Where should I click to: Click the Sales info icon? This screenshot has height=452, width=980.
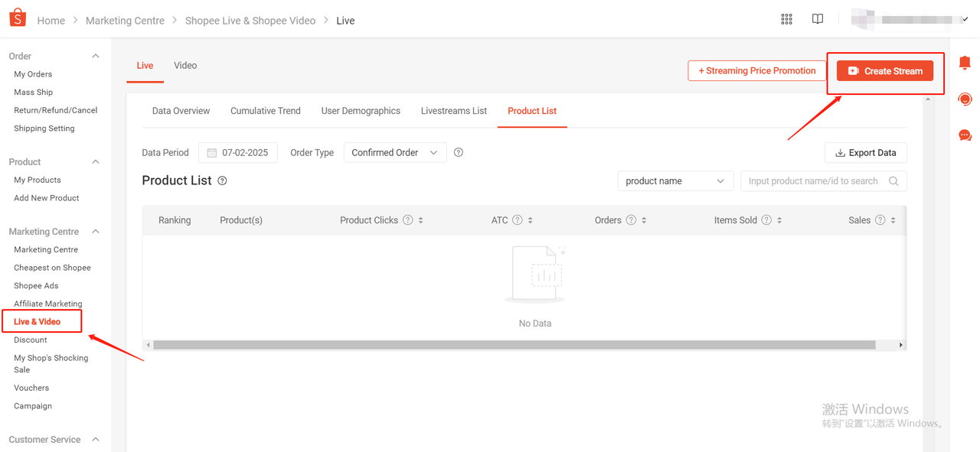point(880,220)
